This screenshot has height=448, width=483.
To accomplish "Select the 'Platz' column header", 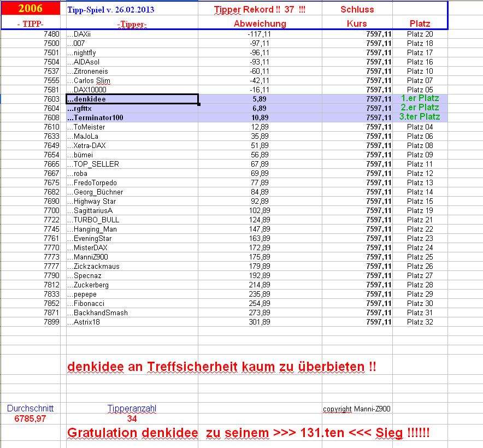I will click(420, 23).
